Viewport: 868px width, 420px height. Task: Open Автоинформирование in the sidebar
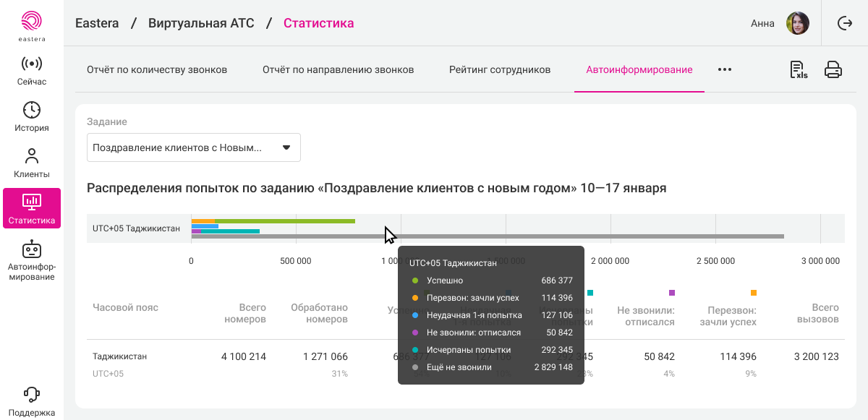coord(31,260)
